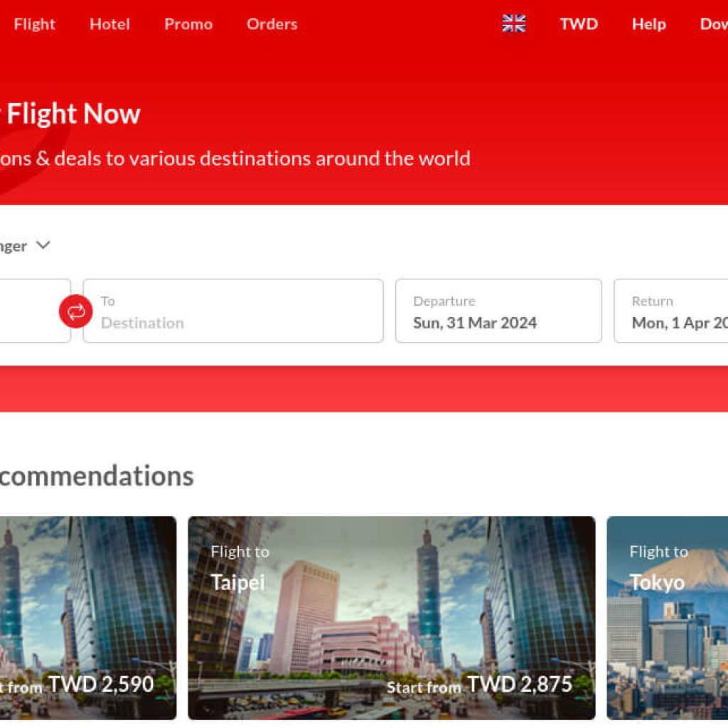Image resolution: width=728 pixels, height=728 pixels.
Task: Open the Return date picker
Action: (x=670, y=311)
